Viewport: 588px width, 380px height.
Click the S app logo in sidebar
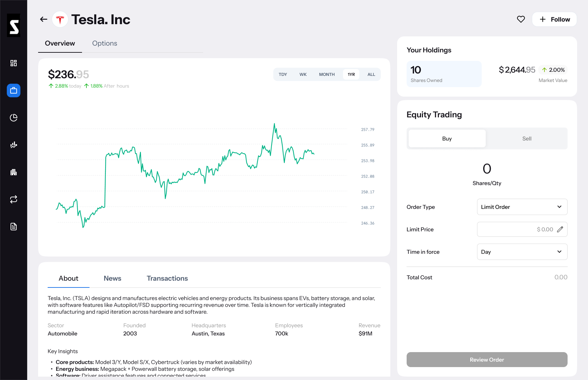(14, 26)
